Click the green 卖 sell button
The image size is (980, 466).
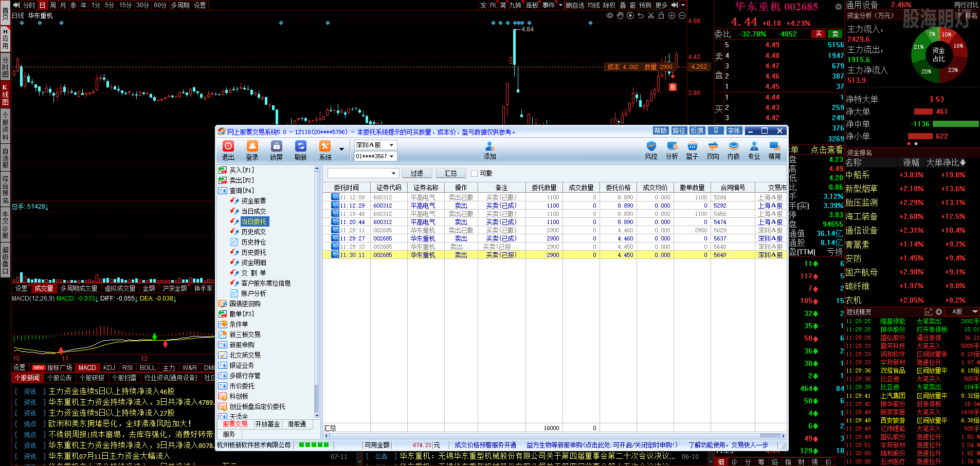point(835,34)
